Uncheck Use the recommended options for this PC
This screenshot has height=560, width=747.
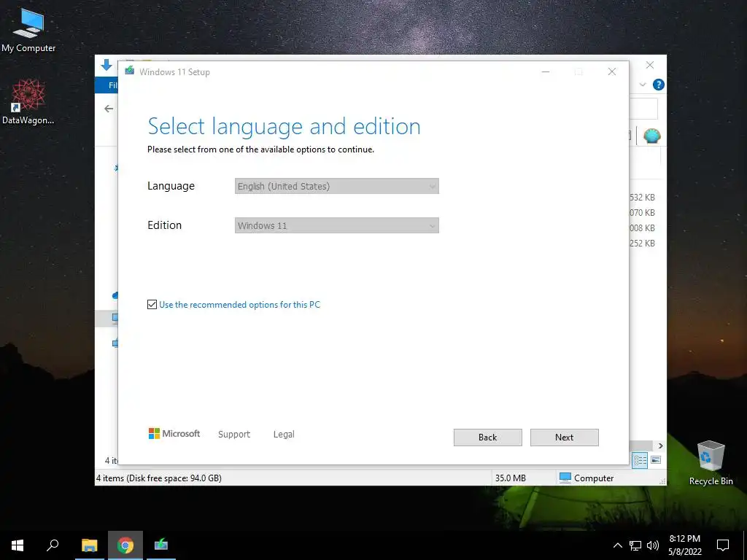(152, 304)
